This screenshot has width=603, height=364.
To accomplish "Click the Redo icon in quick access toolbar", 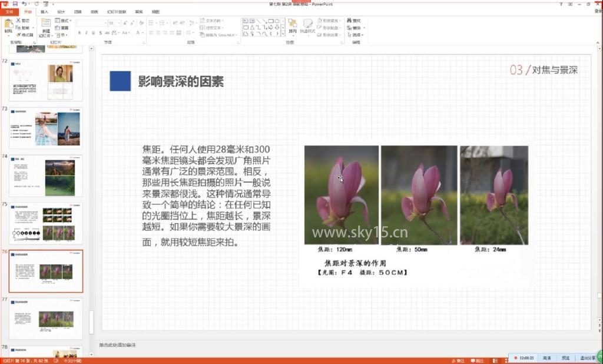I will click(x=37, y=4).
